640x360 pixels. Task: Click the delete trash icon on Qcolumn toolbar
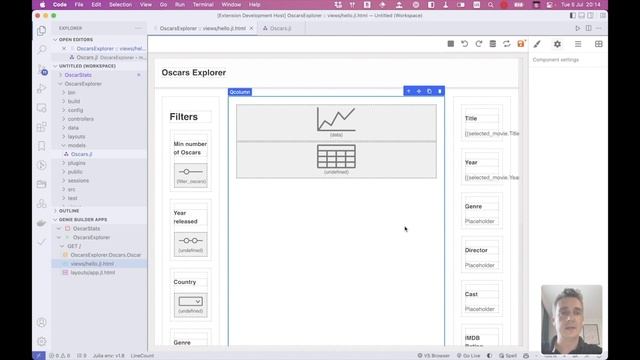click(440, 91)
